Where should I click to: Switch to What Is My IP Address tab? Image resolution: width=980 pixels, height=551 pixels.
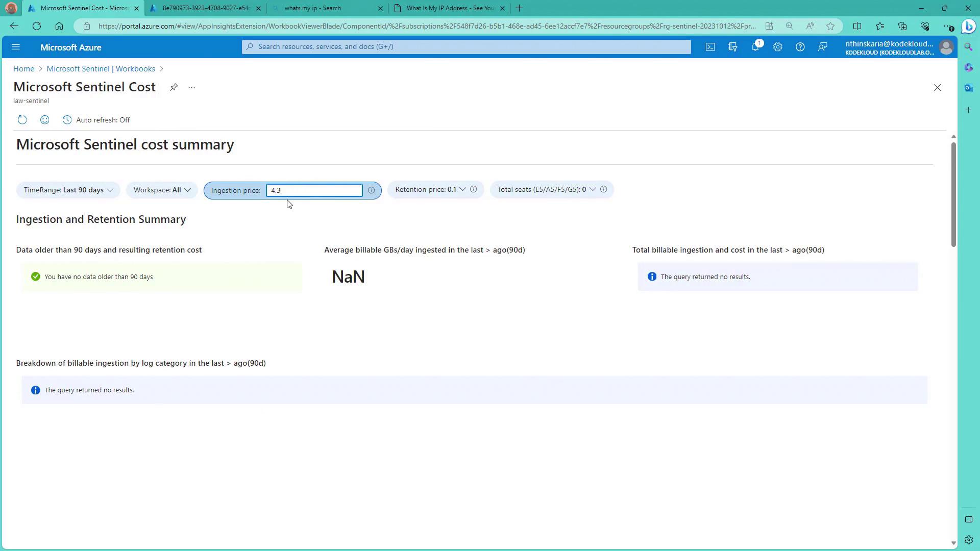click(x=450, y=8)
